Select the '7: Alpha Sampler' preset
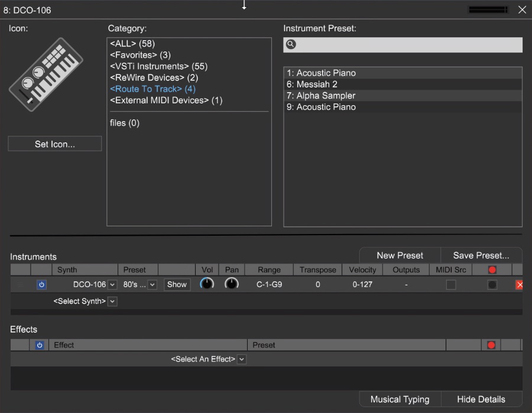This screenshot has width=532, height=413. [x=403, y=96]
